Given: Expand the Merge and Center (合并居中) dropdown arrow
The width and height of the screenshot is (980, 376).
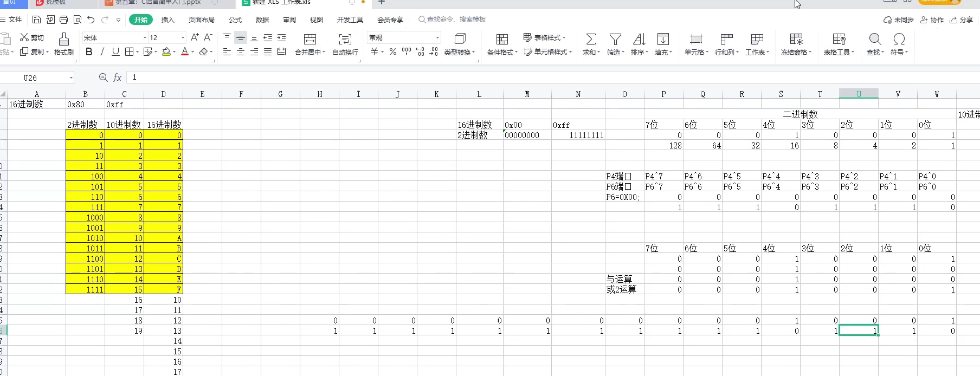Looking at the screenshot, I should coord(324,53).
